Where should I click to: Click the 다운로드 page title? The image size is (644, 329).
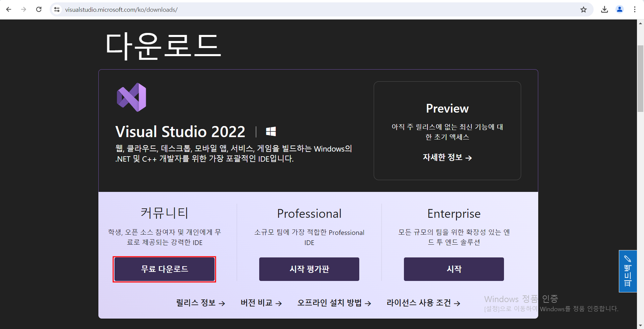pos(164,46)
